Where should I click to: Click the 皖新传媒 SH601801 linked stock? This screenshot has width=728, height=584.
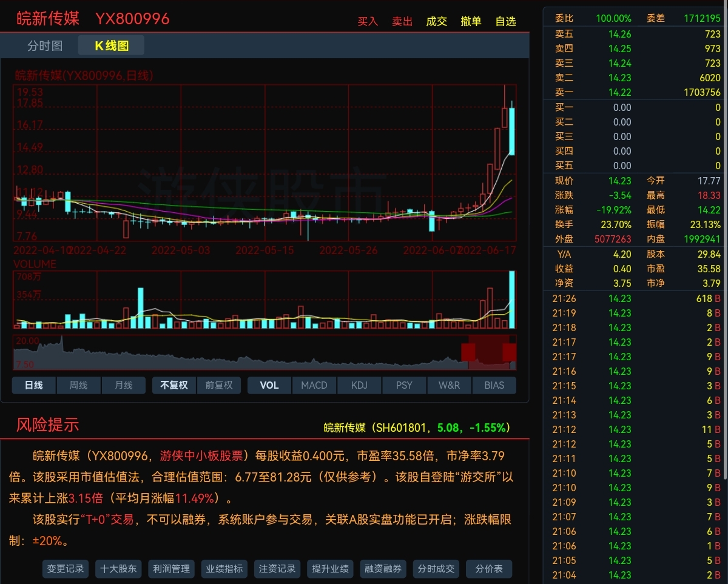(417, 428)
